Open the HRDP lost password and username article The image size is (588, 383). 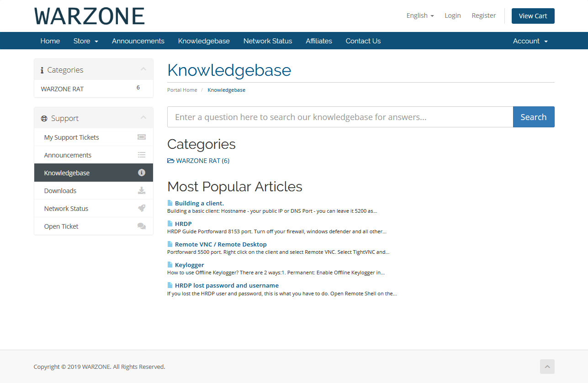point(227,285)
